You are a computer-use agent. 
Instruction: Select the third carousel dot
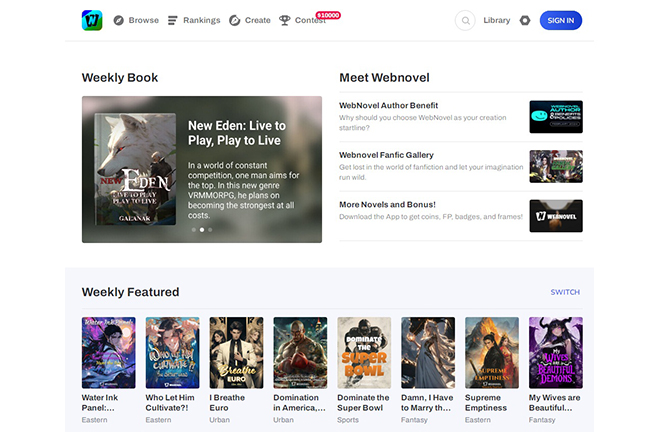[210, 230]
